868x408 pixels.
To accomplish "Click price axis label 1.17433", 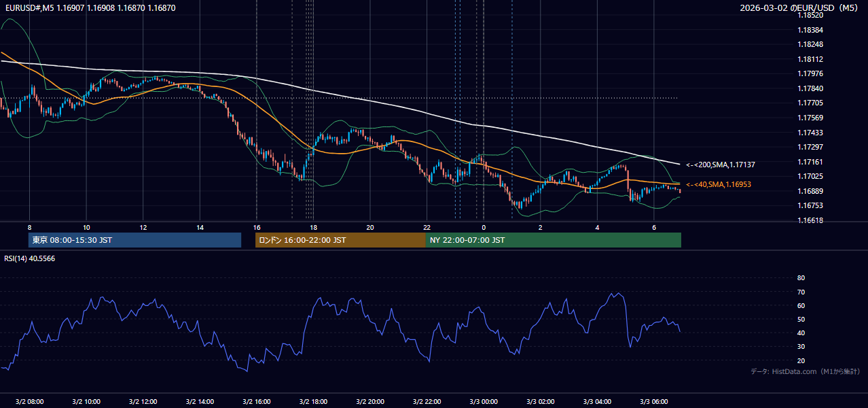I will tap(810, 133).
